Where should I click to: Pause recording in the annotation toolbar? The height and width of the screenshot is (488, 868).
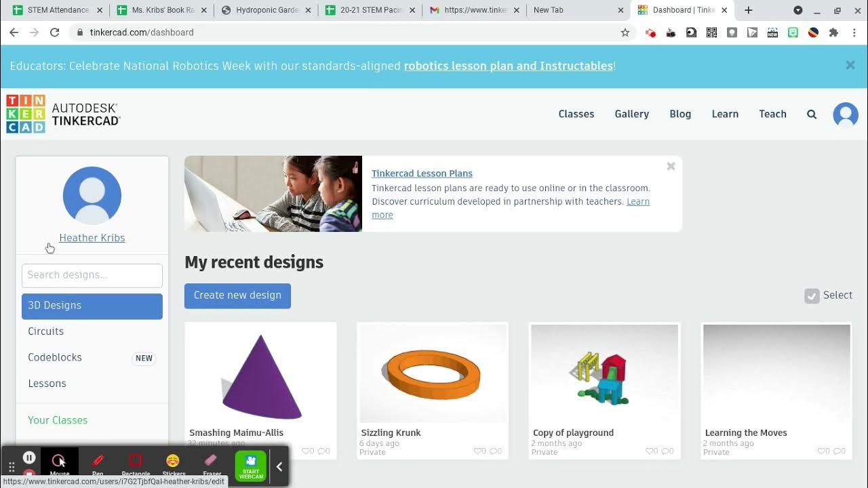29,457
